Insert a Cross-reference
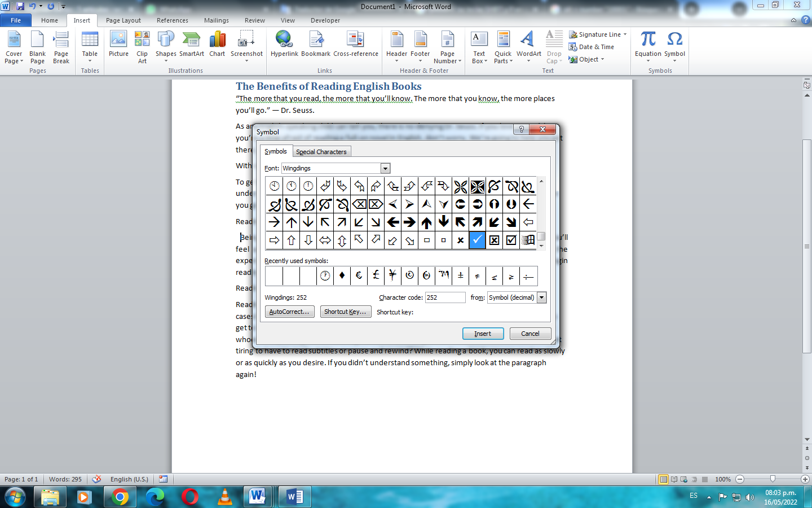Viewport: 812px width, 508px height. 356,44
